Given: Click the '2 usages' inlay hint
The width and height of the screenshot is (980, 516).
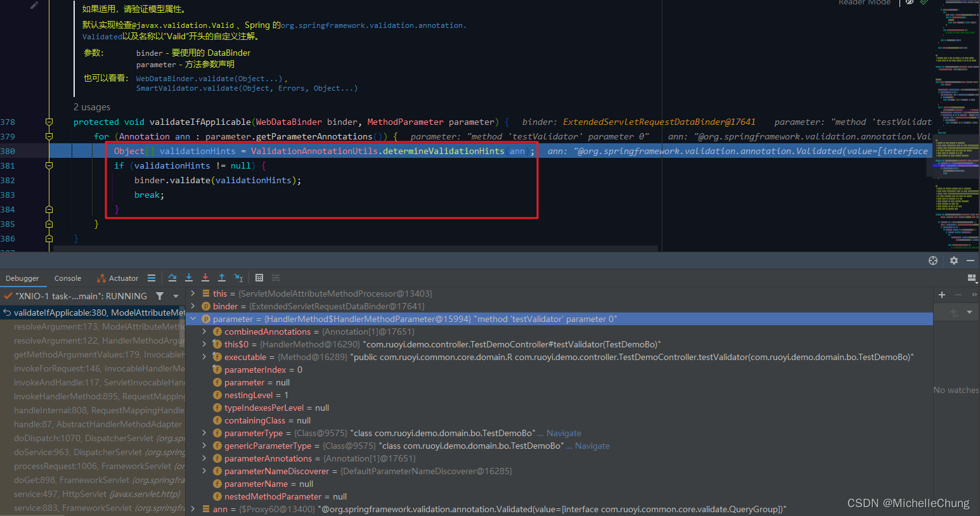Looking at the screenshot, I should (x=92, y=107).
